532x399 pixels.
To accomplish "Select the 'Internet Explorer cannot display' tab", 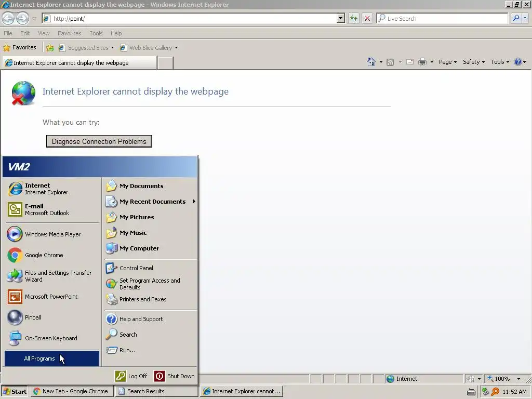I will coord(79,63).
